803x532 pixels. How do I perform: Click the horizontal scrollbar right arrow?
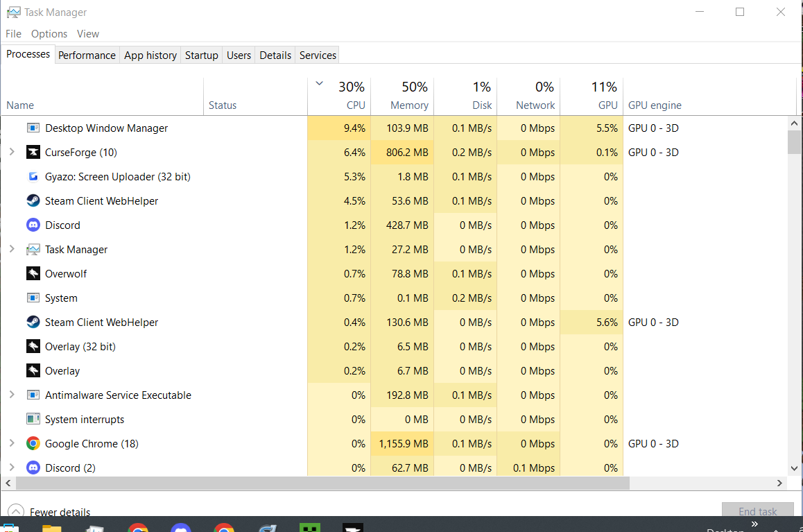pyautogui.click(x=779, y=483)
